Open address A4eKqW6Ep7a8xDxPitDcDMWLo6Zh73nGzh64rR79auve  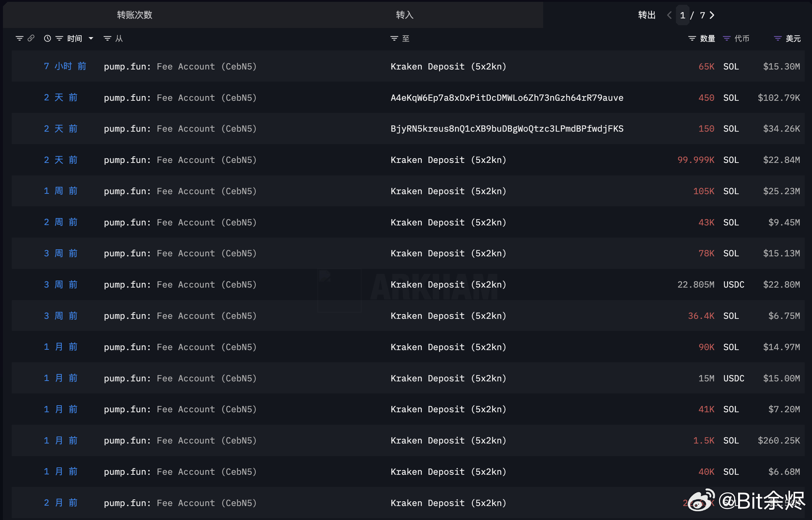[x=507, y=98]
